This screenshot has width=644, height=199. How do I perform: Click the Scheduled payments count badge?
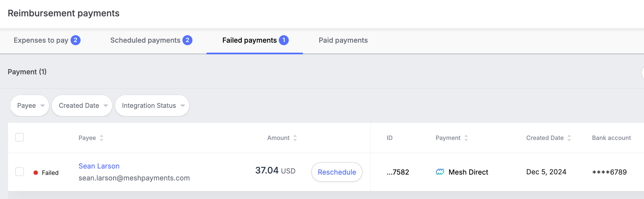click(187, 40)
